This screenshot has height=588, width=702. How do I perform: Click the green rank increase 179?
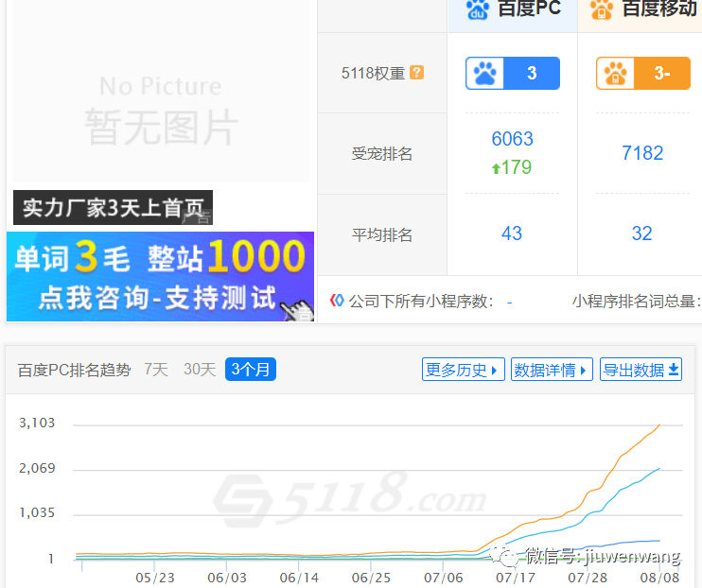512,167
